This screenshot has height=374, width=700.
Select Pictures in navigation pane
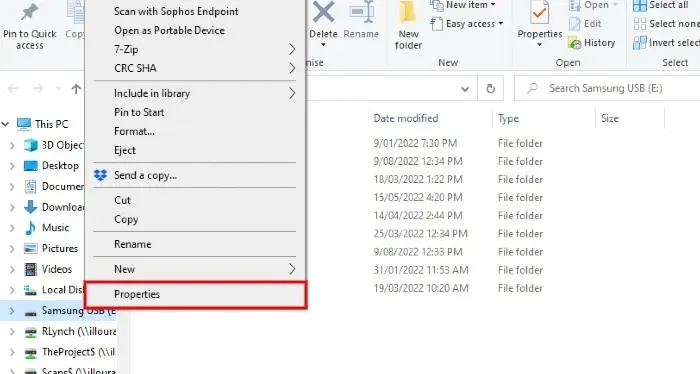51,248
